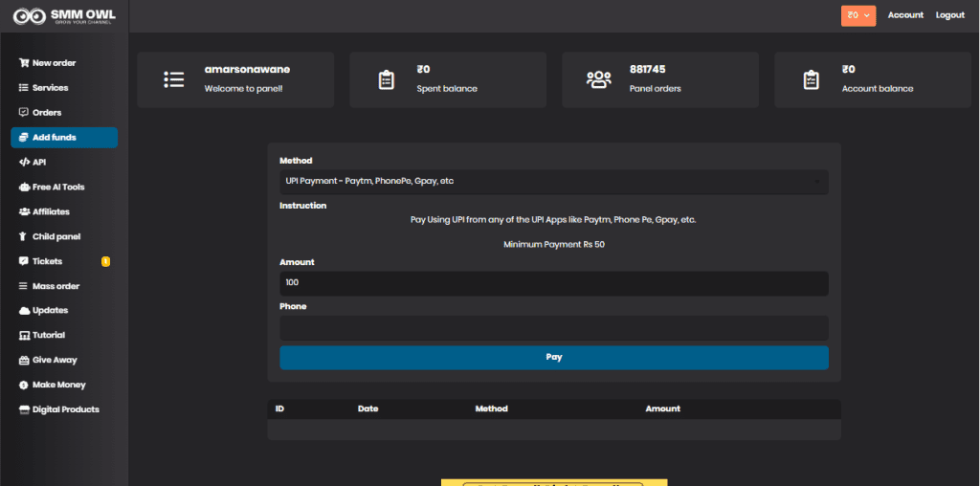Click the Digital Products icon

click(24, 409)
